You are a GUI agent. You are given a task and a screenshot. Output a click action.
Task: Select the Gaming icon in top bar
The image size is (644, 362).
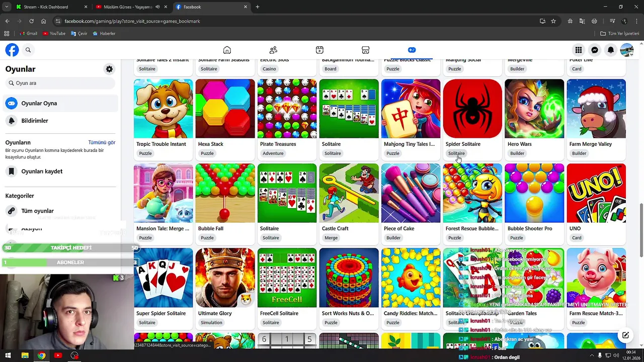coord(412,50)
